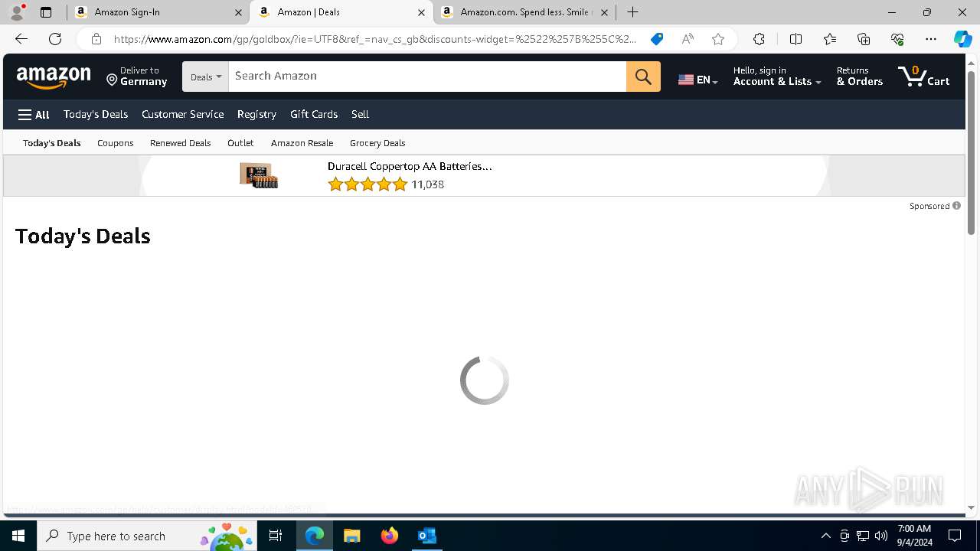Close the Amazon.com Spend less tab
Image resolution: width=980 pixels, height=551 pixels.
point(604,12)
